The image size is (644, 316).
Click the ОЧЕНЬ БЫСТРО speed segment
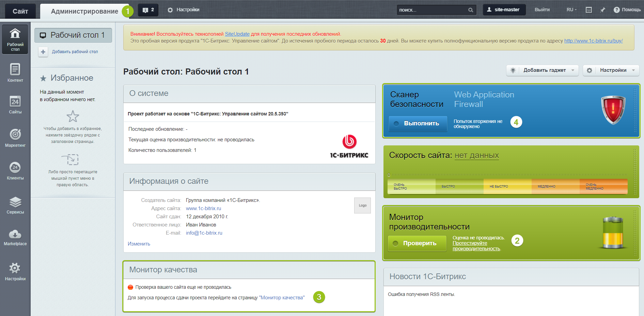coord(411,187)
